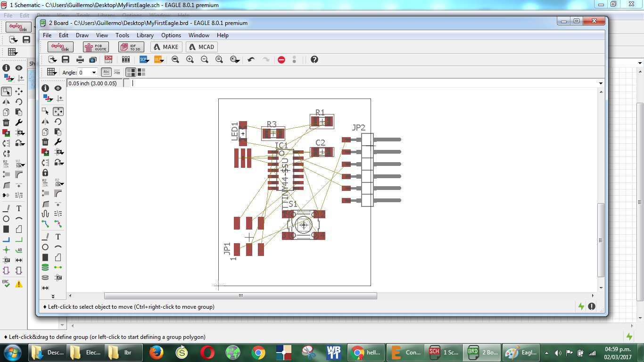Select the Change wrench tool in Board toolbar
Viewport: 644px width, 362px height.
pos(58,142)
